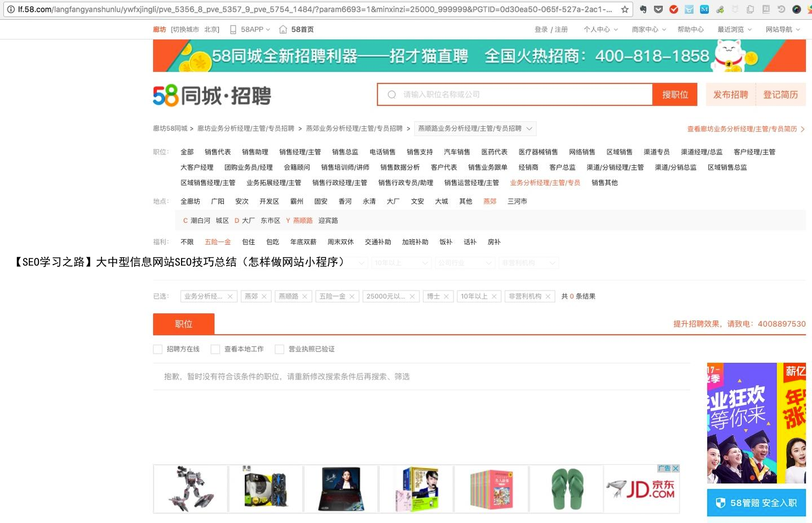Click the 发布招聘 button
Viewport: 812px width, 523px height.
pos(730,95)
